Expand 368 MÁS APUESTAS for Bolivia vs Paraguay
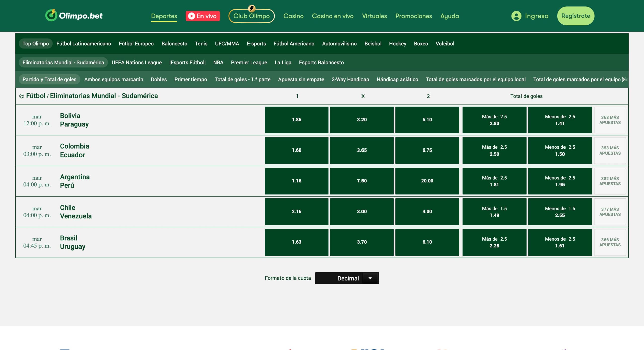Screen dimensions: 644x350 pos(610,120)
